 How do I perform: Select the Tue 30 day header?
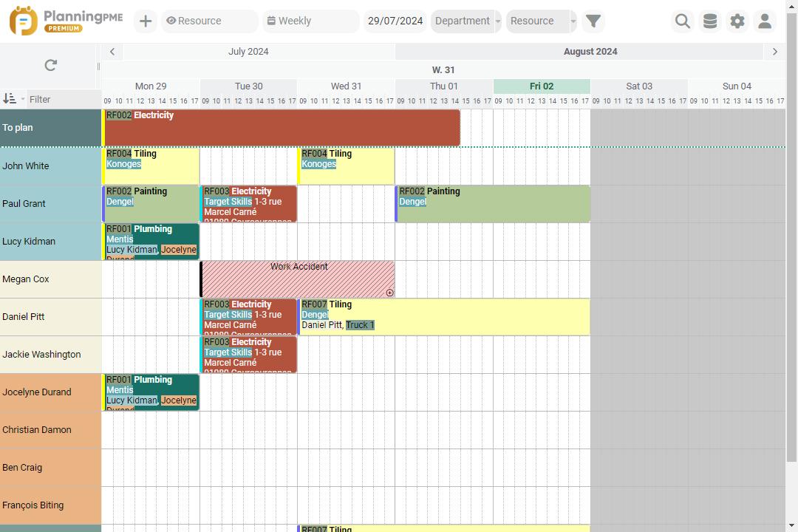click(248, 86)
